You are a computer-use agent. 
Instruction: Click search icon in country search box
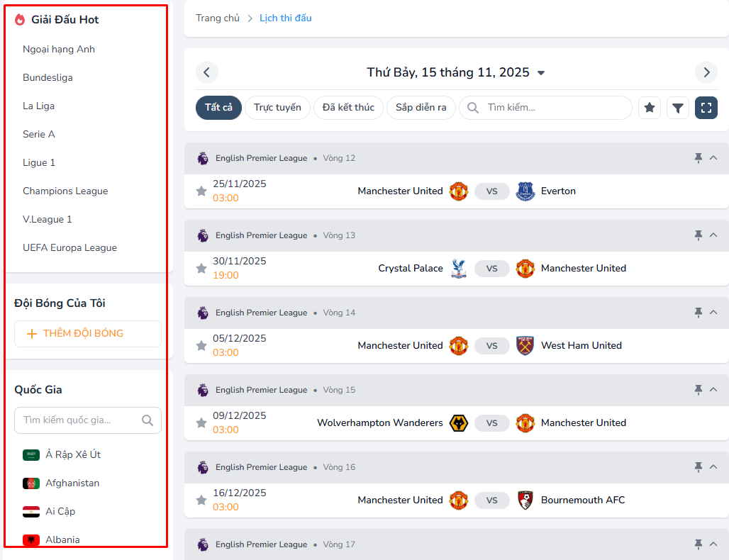pyautogui.click(x=148, y=420)
